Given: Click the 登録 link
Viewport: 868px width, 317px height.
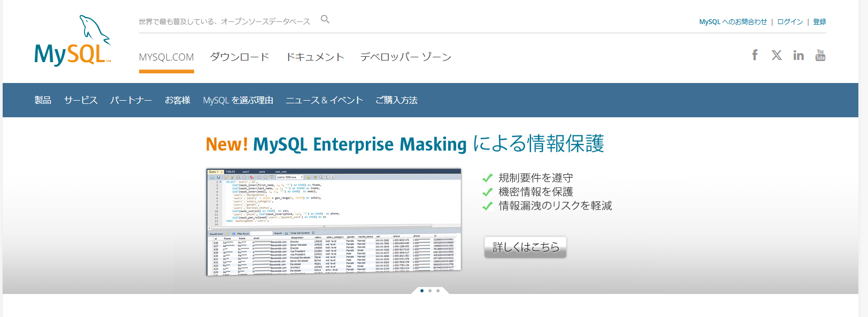Looking at the screenshot, I should click(x=819, y=22).
